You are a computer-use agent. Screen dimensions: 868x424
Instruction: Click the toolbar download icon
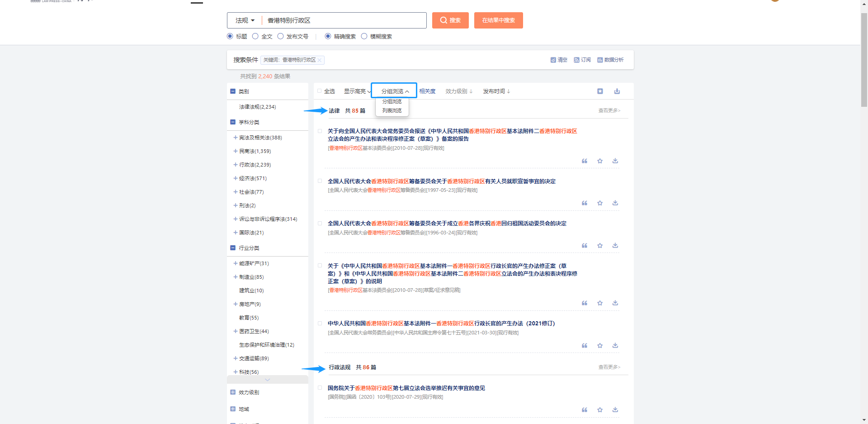point(617,91)
